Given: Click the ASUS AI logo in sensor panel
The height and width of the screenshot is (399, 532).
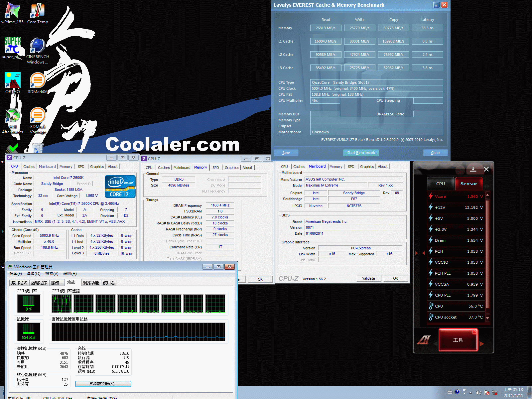Looking at the screenshot, I should point(424,340).
